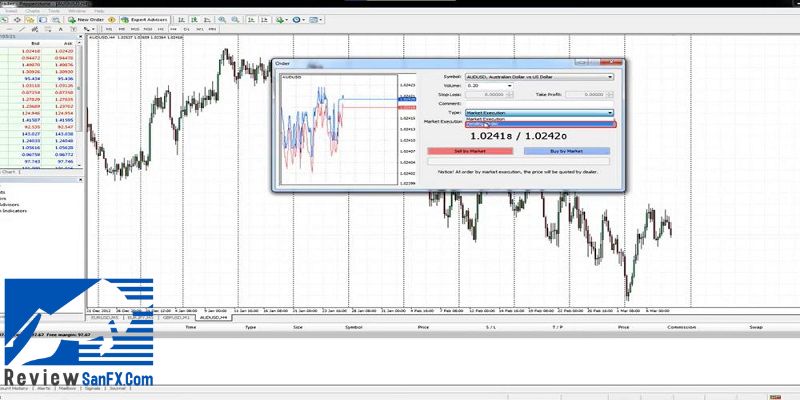Click the clock periodicity toolbar icon

(x=296, y=19)
